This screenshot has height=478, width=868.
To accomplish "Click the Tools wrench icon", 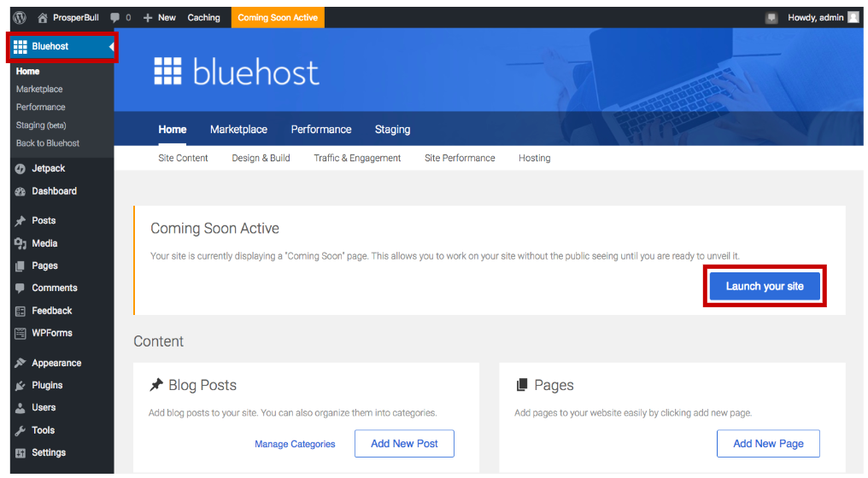I will click(21, 430).
